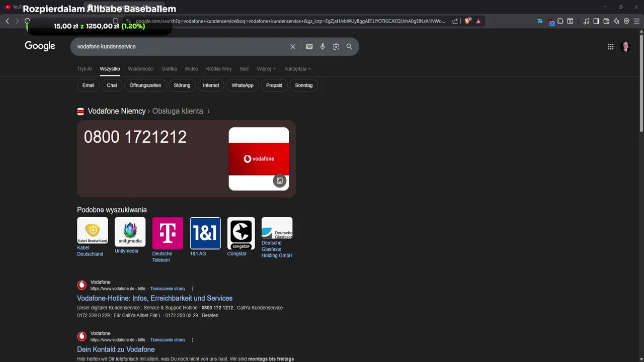The width and height of the screenshot is (644, 362).
Task: Search by image with camera lens icon
Action: 336,46
